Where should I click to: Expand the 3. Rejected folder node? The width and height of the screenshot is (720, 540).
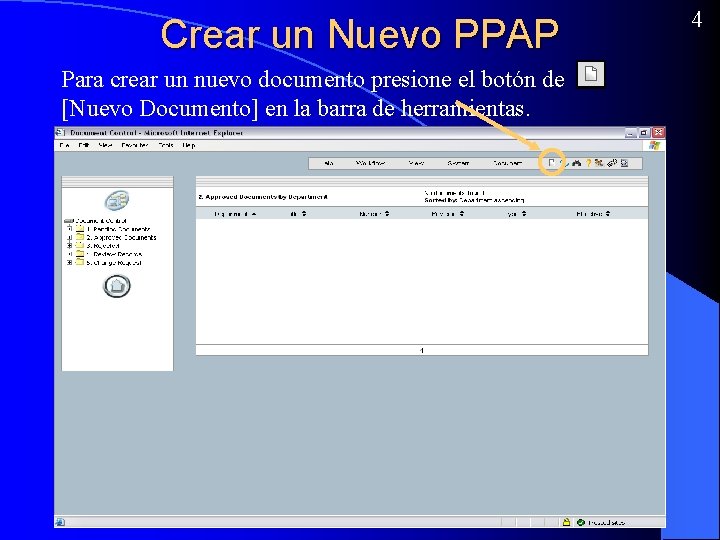(x=70, y=246)
